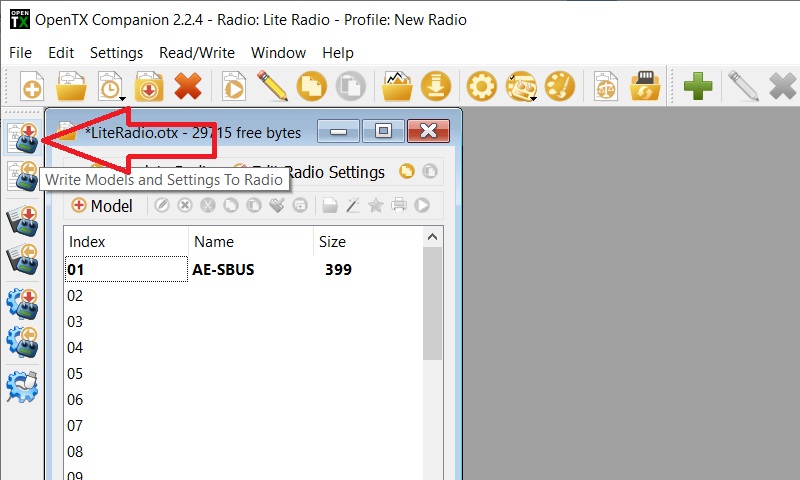Click the paste model icon in model toolbar
The image size is (800, 480).
click(x=254, y=206)
